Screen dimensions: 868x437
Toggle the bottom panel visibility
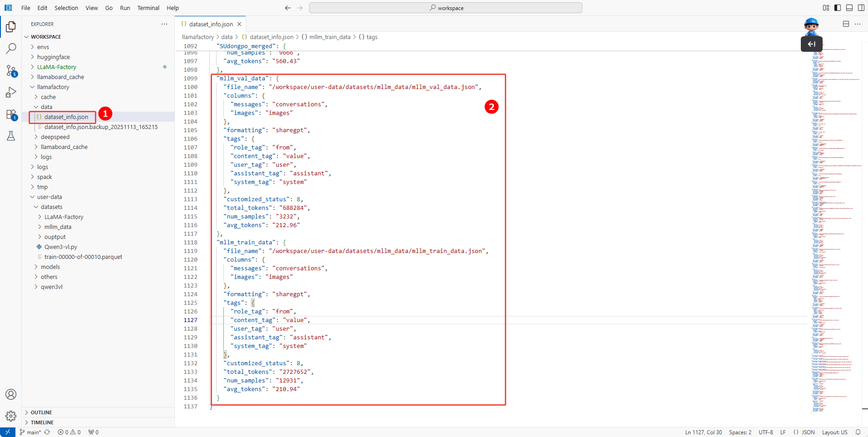849,8
